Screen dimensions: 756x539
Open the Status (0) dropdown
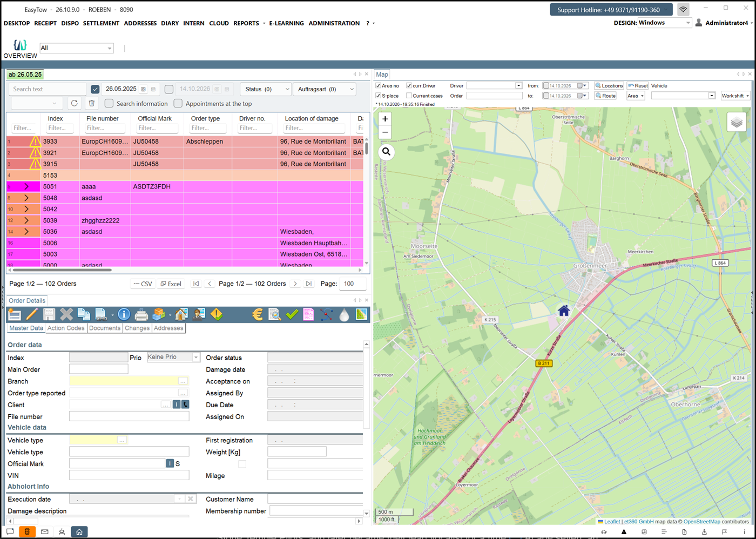[x=265, y=89]
